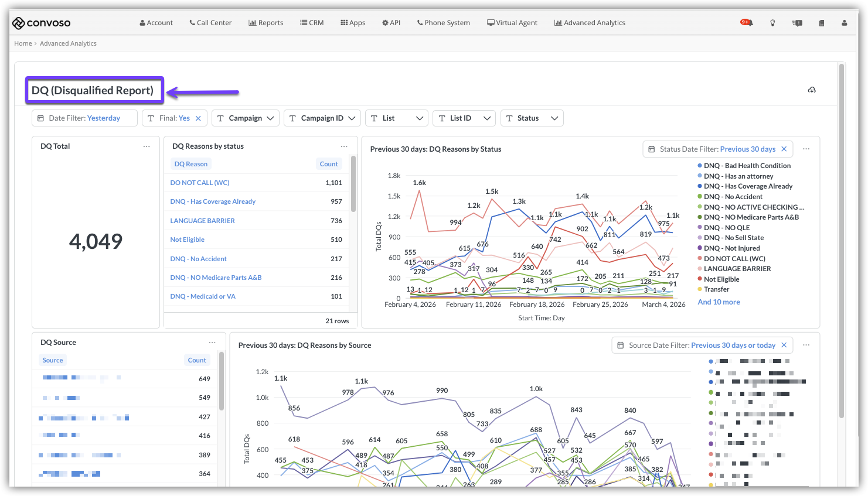
Task: Open DQ Reasons by status tile options
Action: coord(344,146)
